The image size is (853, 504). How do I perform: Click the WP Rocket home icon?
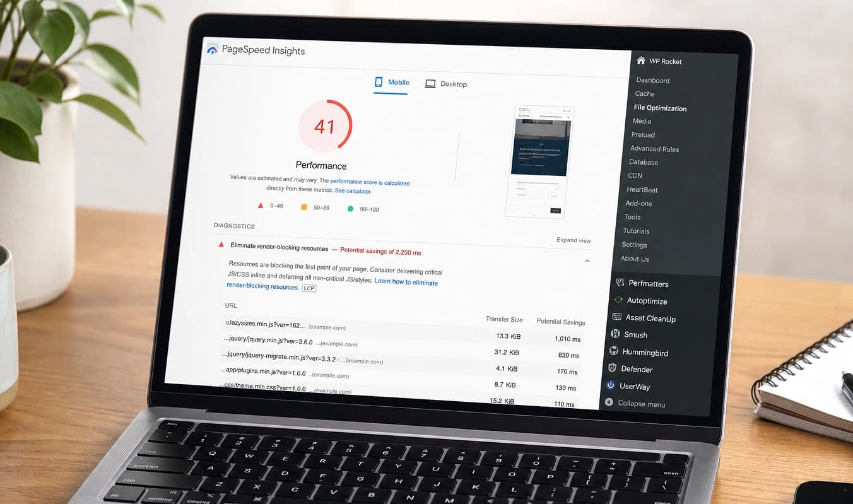[x=641, y=61]
